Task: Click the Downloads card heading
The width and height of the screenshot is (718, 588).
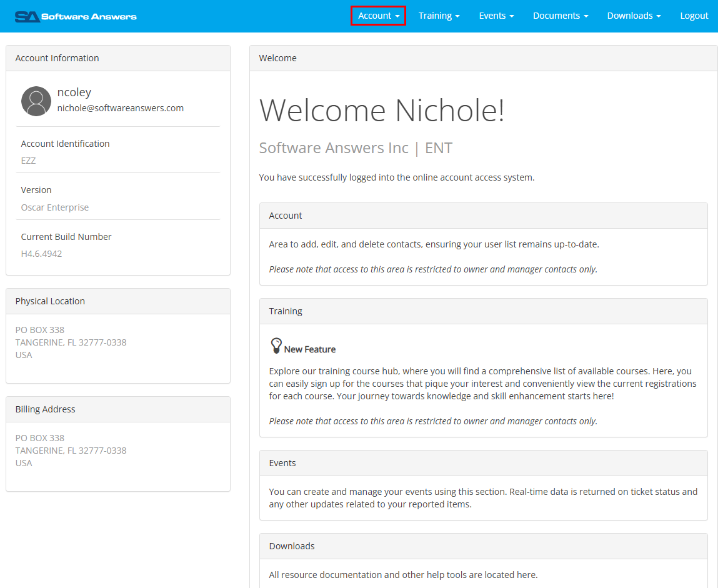Action: click(292, 546)
